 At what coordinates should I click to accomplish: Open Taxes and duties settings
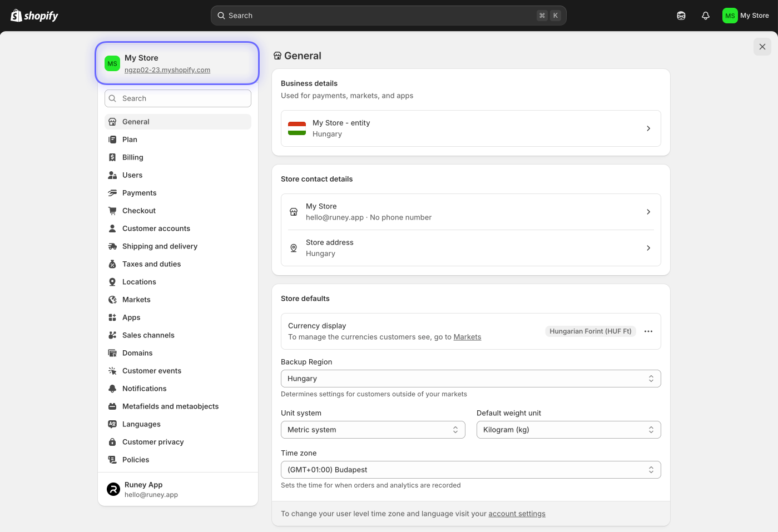tap(178, 264)
